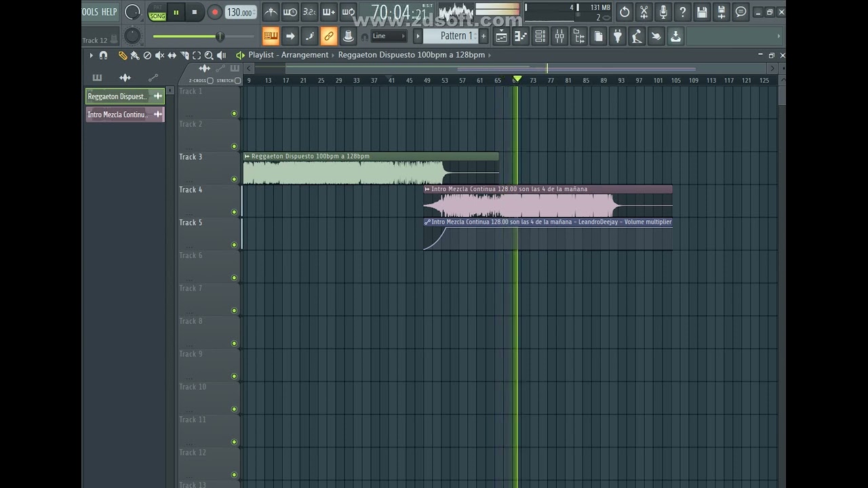Image resolution: width=868 pixels, height=488 pixels.
Task: Open playlist options menu arrow
Action: 91,56
